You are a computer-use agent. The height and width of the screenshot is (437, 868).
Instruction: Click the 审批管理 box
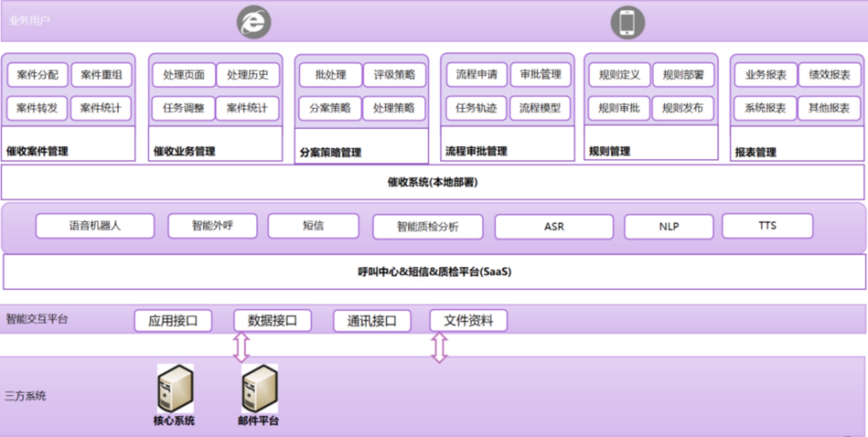tap(540, 74)
